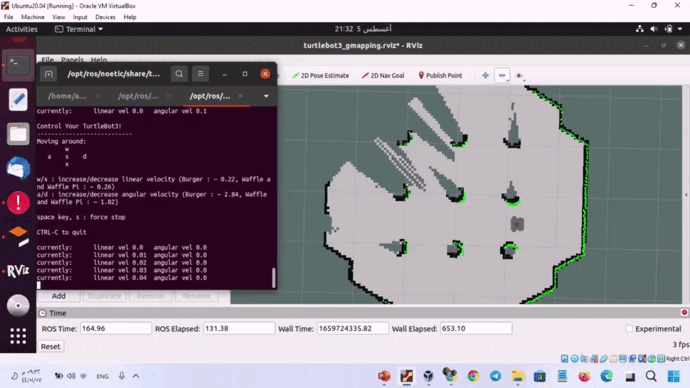Close the Time panel with red button
This screenshot has height=388, width=690.
click(x=684, y=313)
